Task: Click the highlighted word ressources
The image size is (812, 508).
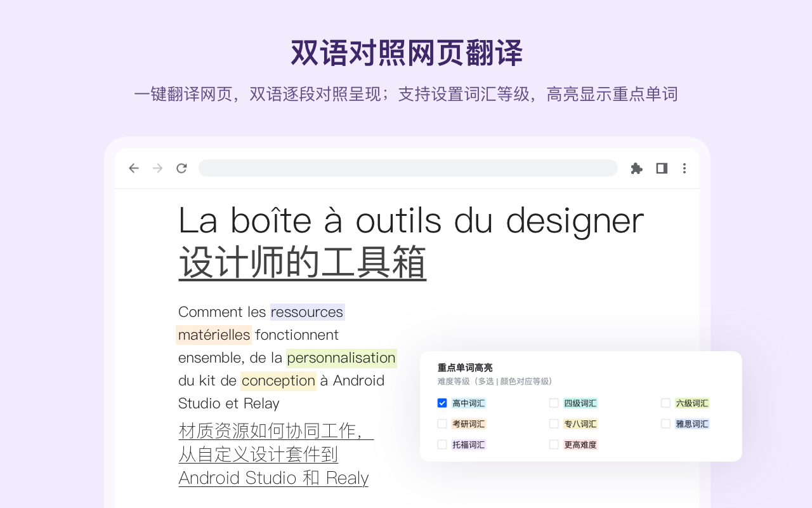Action: point(307,312)
